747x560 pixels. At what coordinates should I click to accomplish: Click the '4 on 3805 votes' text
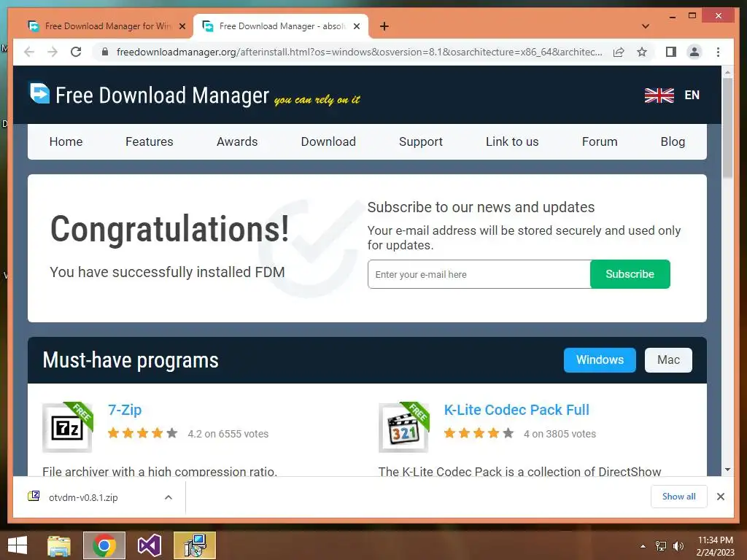[560, 434]
